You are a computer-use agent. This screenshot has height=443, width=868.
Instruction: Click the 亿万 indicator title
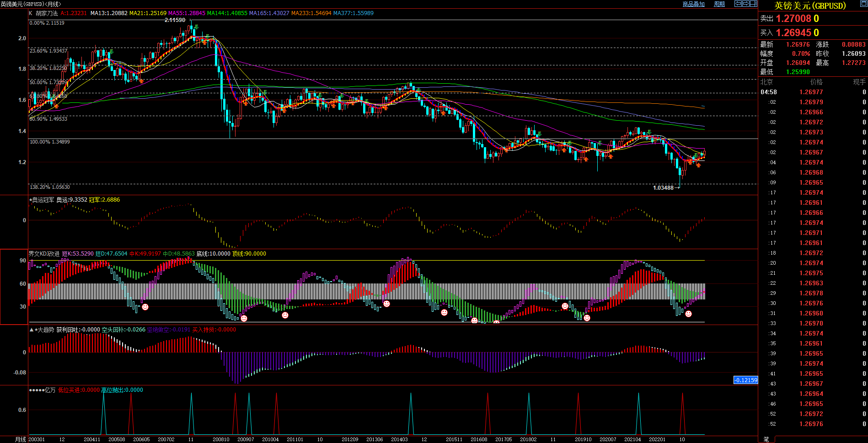50,390
